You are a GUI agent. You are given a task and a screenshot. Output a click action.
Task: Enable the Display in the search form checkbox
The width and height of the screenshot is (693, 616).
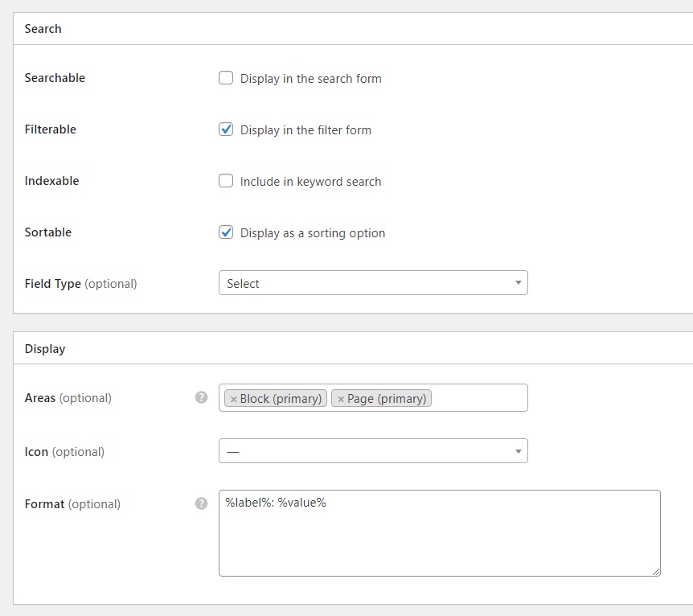coord(226,78)
